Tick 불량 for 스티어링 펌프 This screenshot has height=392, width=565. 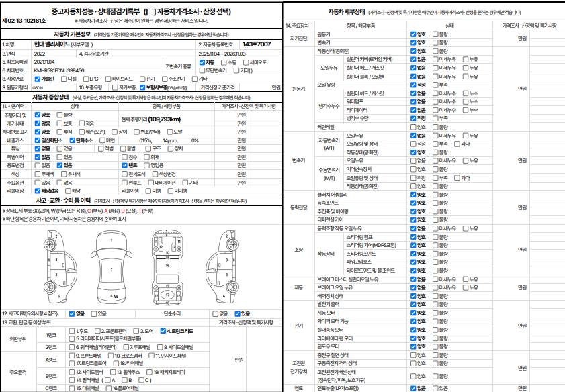click(435, 237)
